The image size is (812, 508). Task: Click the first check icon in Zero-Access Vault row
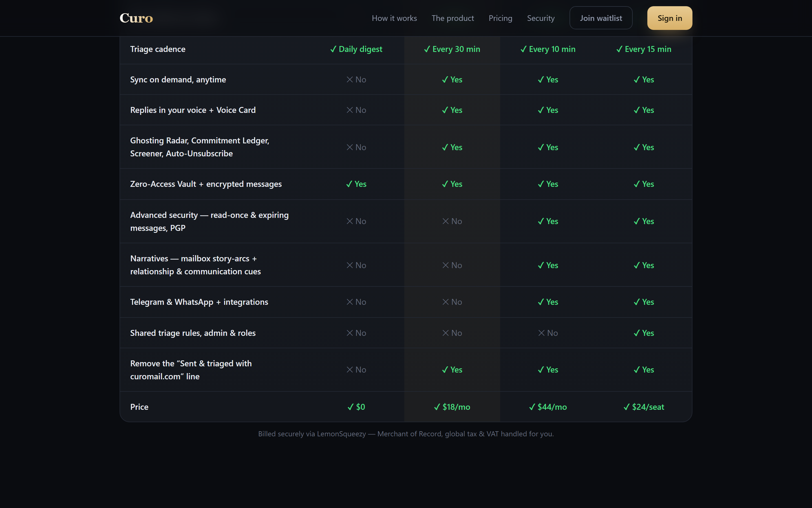(349, 184)
